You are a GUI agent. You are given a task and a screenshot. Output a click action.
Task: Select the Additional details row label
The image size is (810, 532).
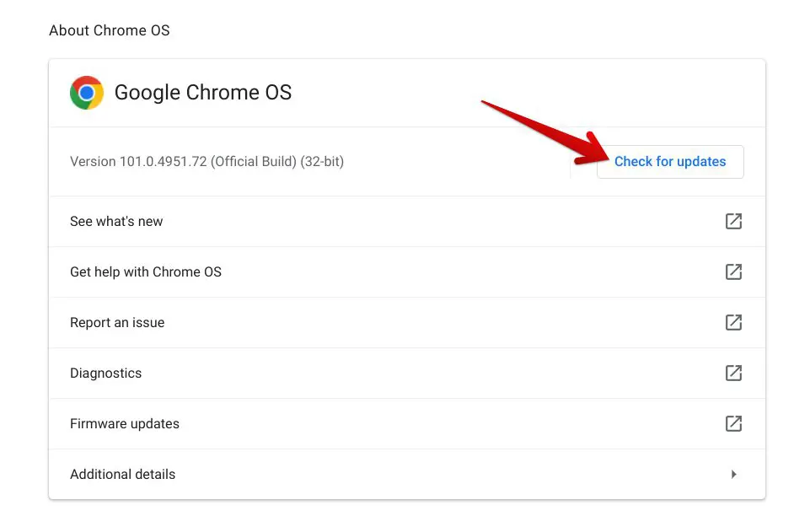pos(123,474)
